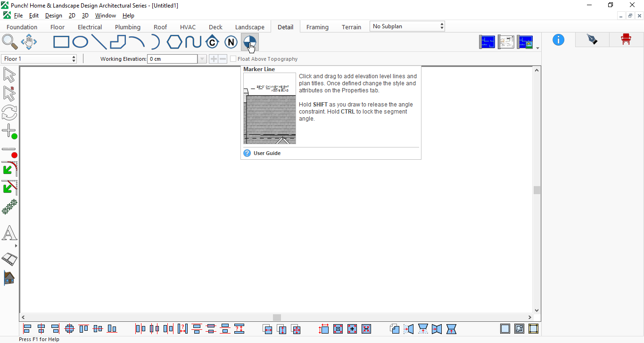Open the blue info panel icon
Image resolution: width=644 pixels, height=343 pixels.
coord(559,40)
